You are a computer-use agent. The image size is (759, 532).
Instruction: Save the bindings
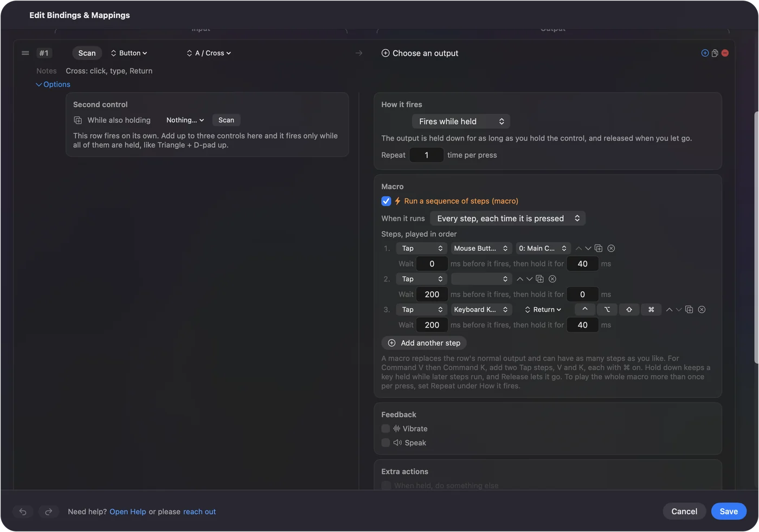pyautogui.click(x=729, y=511)
